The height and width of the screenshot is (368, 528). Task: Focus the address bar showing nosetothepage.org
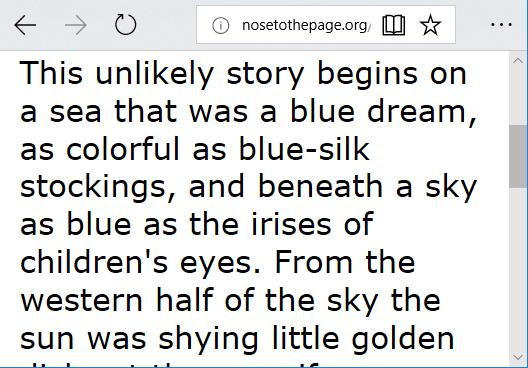[305, 25]
